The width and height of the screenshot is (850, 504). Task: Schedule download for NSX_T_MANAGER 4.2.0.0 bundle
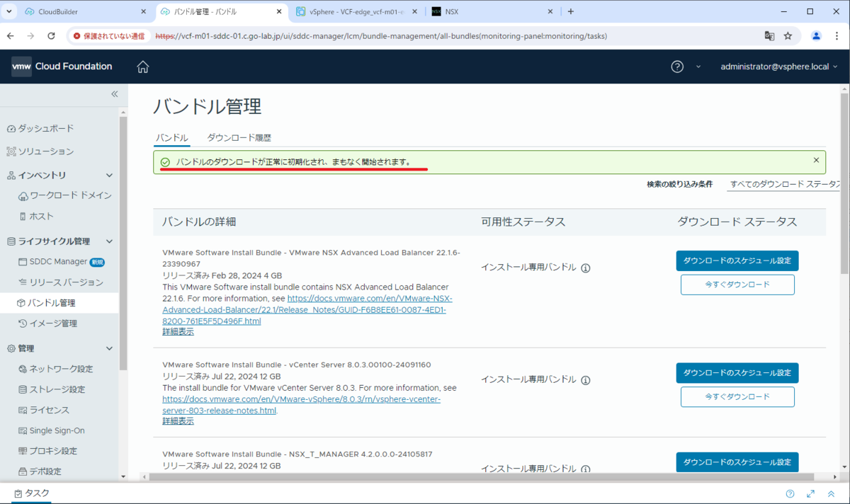tap(737, 462)
